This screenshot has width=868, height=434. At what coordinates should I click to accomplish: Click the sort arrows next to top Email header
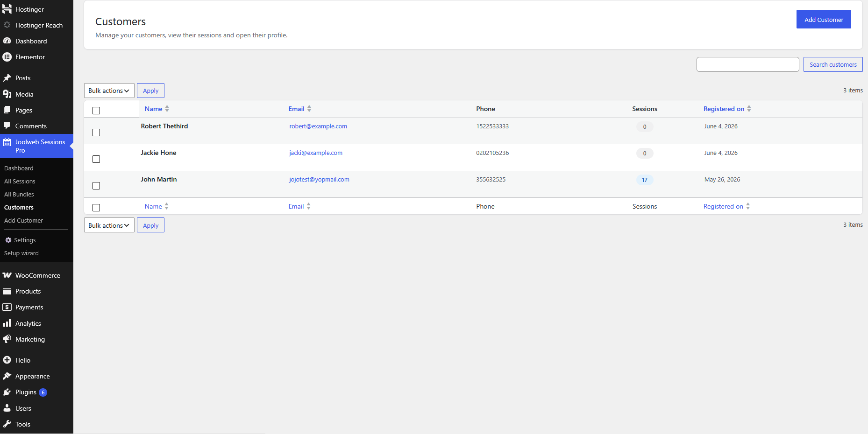pyautogui.click(x=309, y=109)
